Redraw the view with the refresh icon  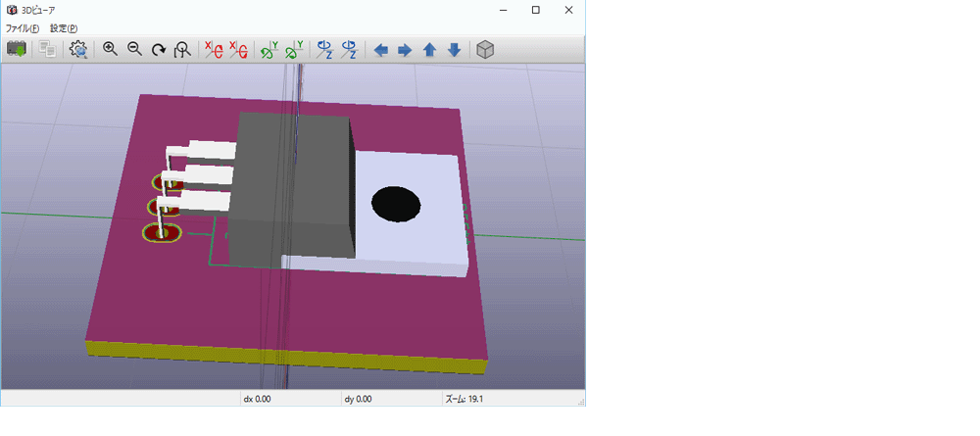(x=159, y=50)
